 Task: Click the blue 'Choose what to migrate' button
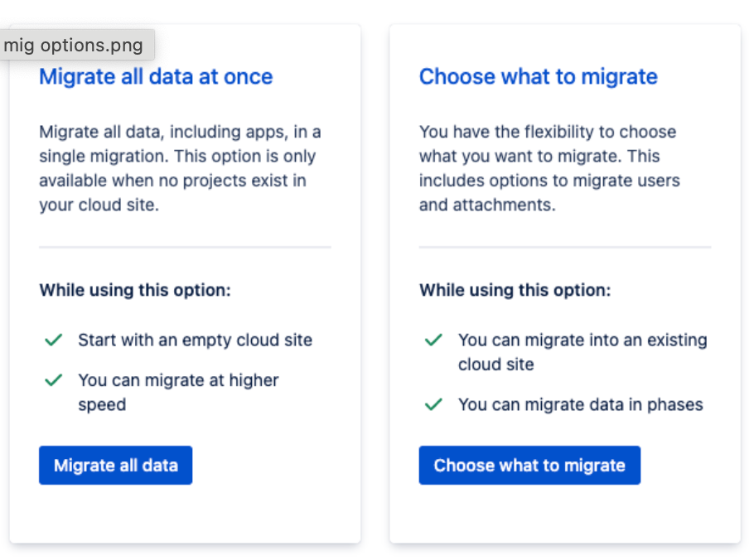pos(529,465)
